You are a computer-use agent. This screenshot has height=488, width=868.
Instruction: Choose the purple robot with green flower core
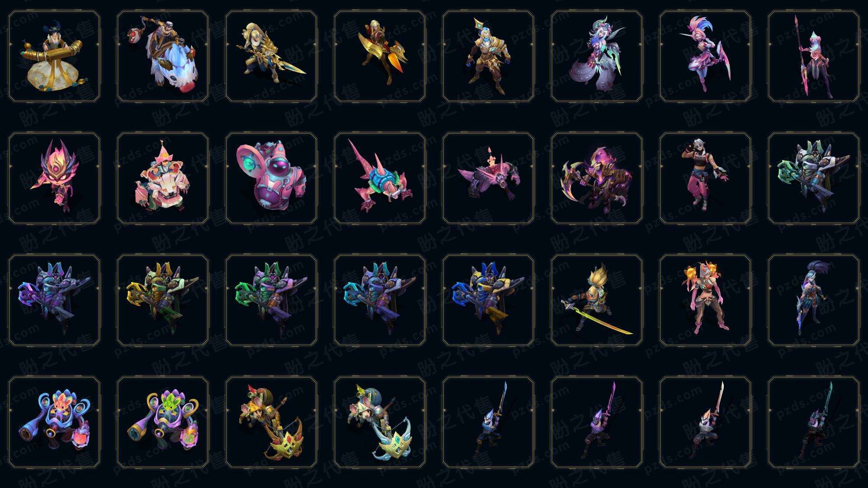[163, 422]
